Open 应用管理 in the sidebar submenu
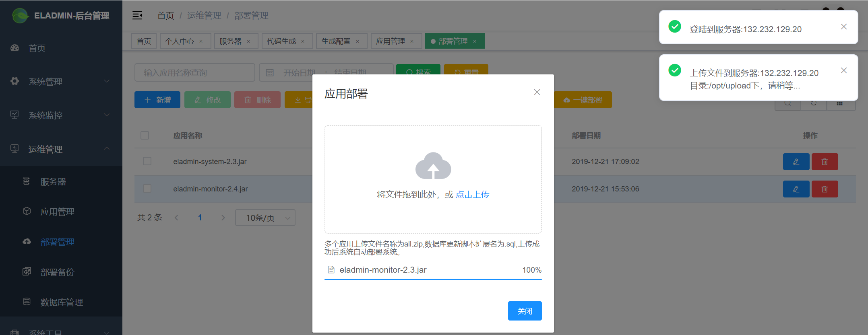The height and width of the screenshot is (335, 868). tap(61, 212)
